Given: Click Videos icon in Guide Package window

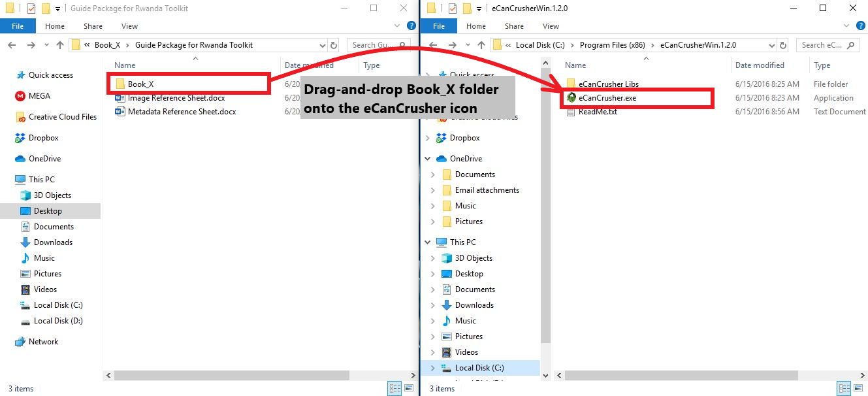Looking at the screenshot, I should (x=25, y=289).
